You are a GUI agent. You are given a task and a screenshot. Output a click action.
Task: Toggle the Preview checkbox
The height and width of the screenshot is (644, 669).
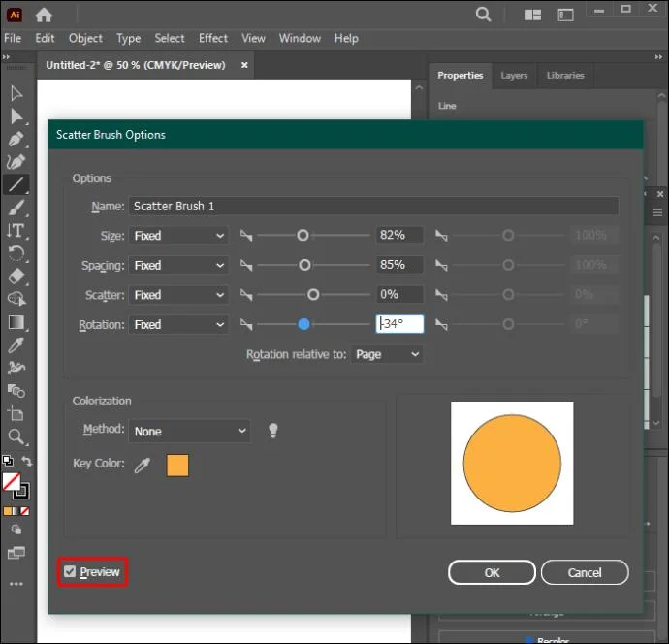pos(70,571)
